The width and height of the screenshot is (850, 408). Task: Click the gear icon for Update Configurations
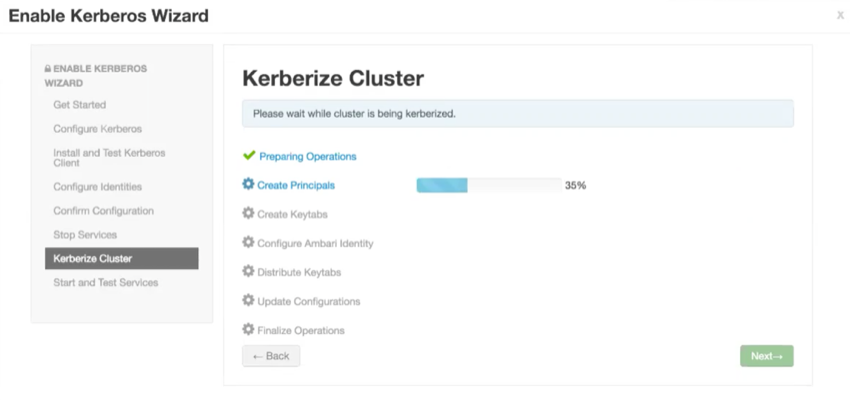coord(248,300)
